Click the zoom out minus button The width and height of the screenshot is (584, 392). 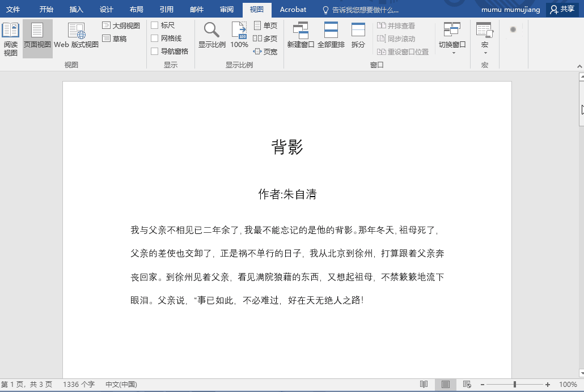click(x=483, y=385)
